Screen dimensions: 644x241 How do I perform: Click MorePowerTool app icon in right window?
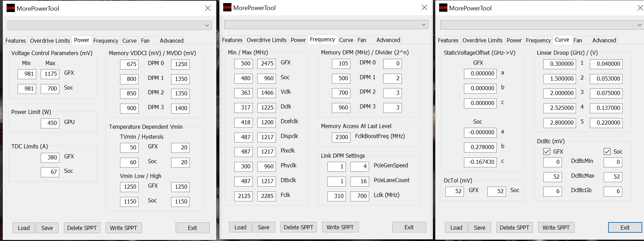tap(443, 8)
